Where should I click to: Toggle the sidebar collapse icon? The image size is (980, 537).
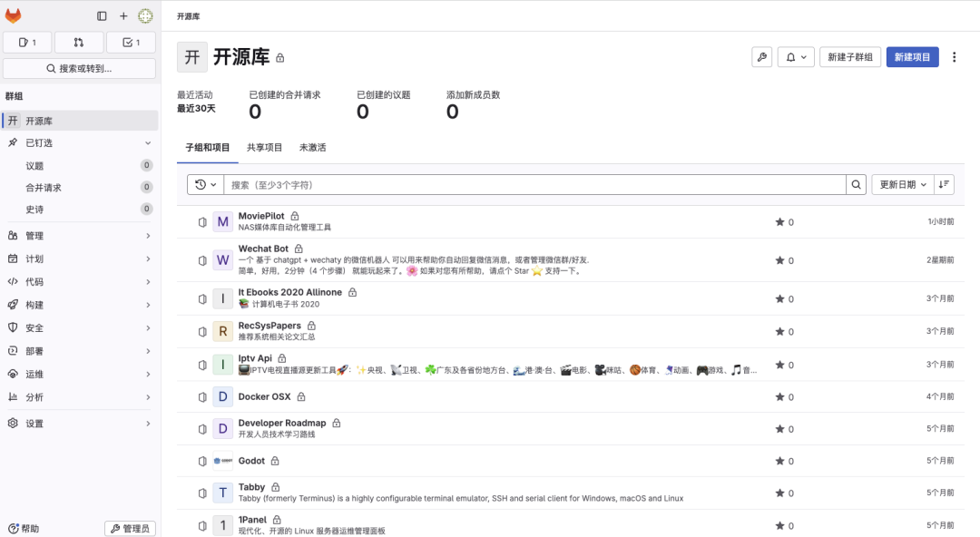pyautogui.click(x=102, y=16)
